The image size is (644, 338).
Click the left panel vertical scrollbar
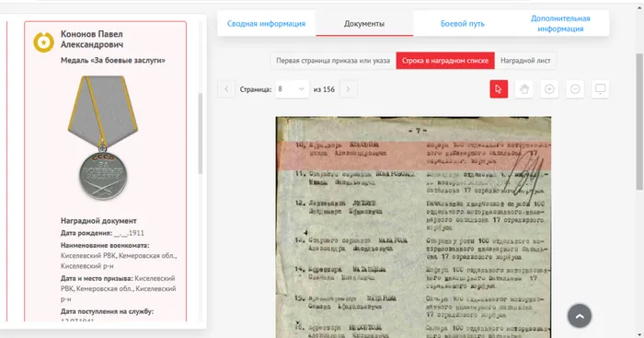pyautogui.click(x=201, y=134)
